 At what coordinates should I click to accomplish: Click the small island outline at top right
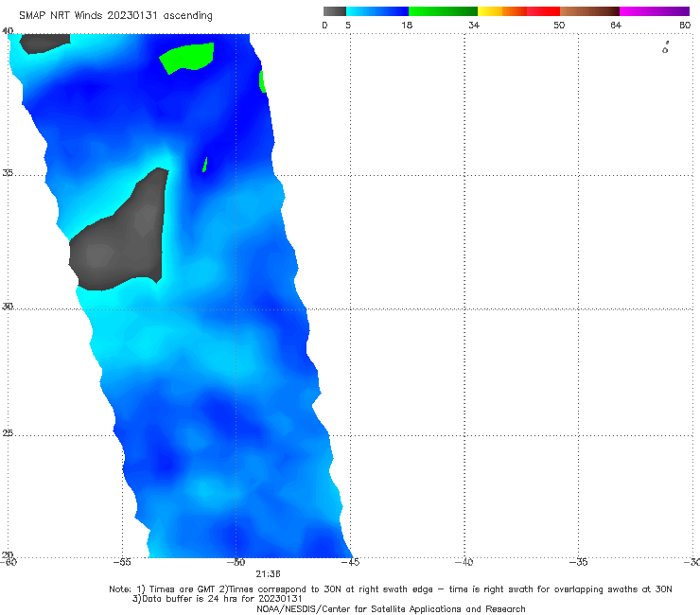pos(665,48)
